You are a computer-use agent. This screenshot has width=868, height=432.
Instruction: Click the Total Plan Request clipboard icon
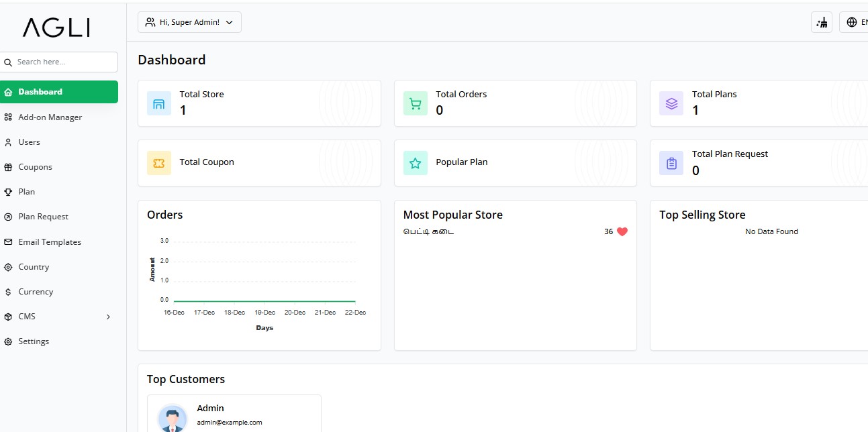(671, 163)
